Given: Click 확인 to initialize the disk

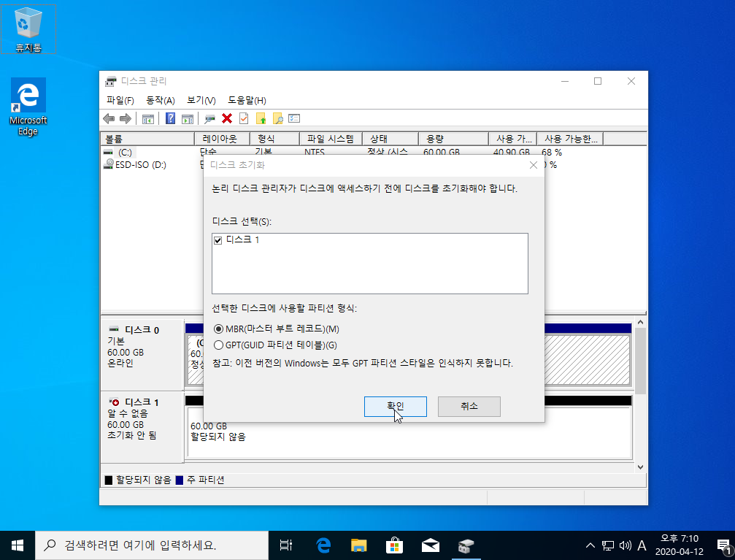Looking at the screenshot, I should coord(395,406).
